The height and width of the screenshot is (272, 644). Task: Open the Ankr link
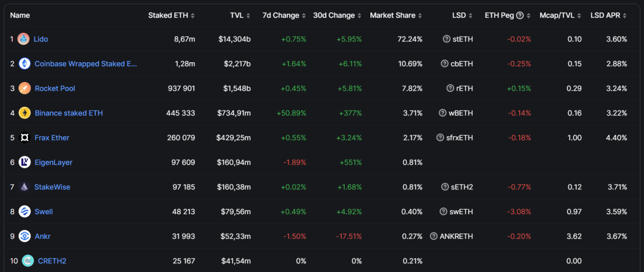(x=42, y=237)
